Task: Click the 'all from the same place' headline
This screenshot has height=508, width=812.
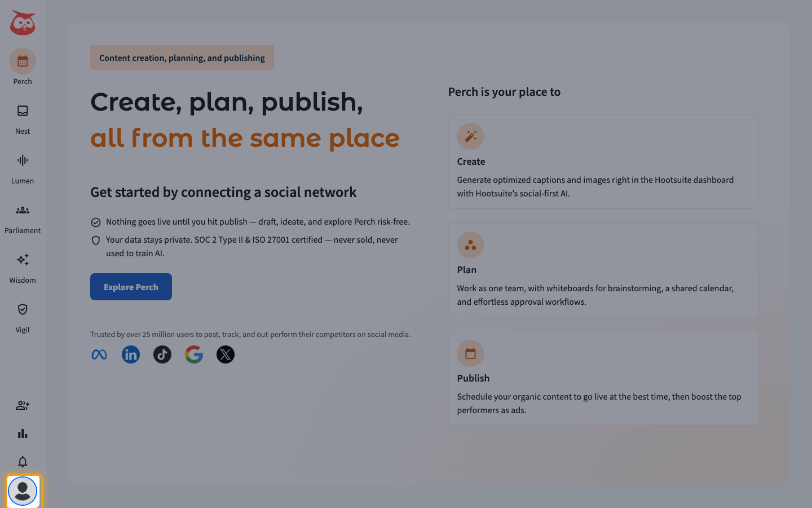Action: pyautogui.click(x=245, y=138)
